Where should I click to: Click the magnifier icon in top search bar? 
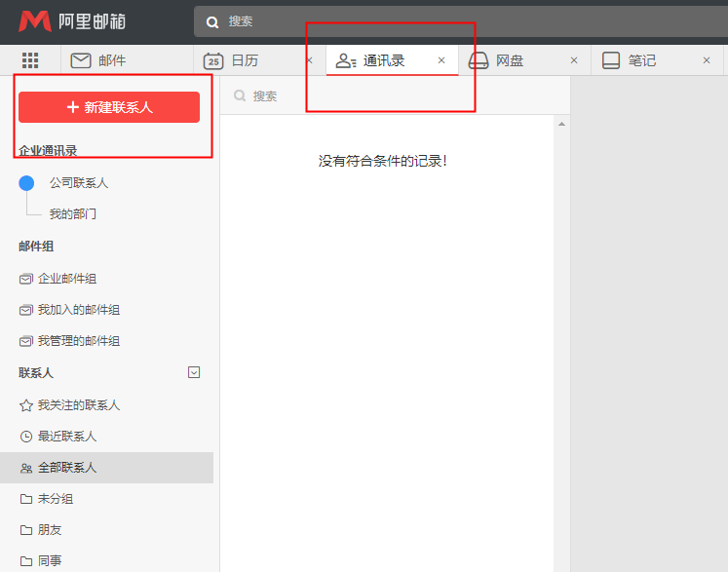tap(212, 21)
